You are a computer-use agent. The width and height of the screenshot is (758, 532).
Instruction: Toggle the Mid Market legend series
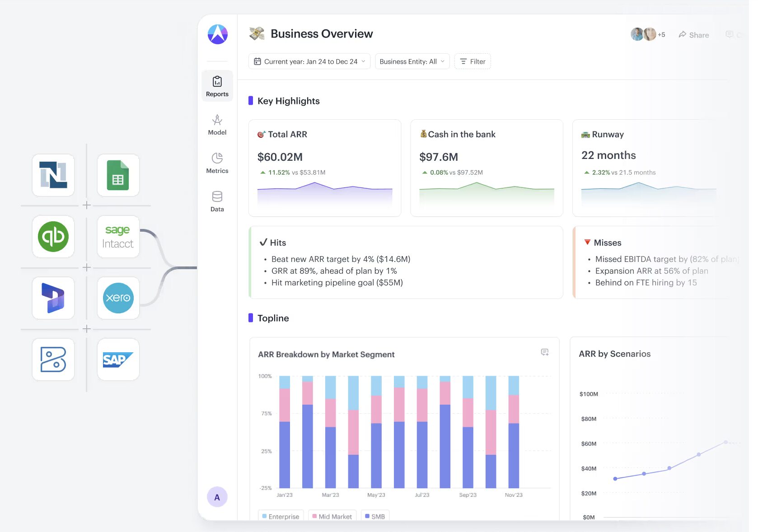(332, 516)
